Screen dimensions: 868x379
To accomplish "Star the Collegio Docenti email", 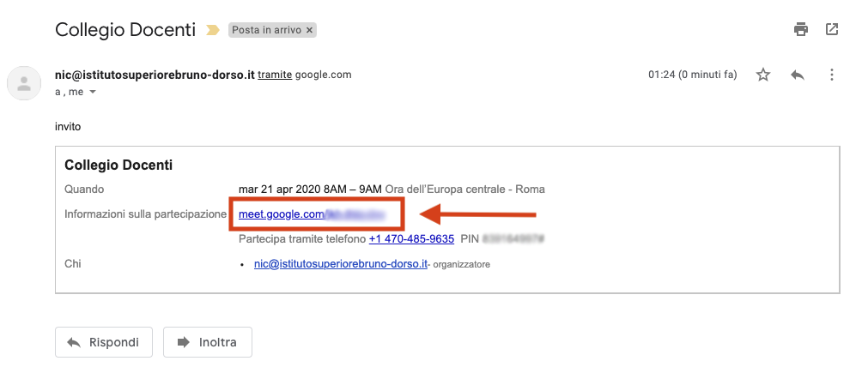I will tap(763, 75).
